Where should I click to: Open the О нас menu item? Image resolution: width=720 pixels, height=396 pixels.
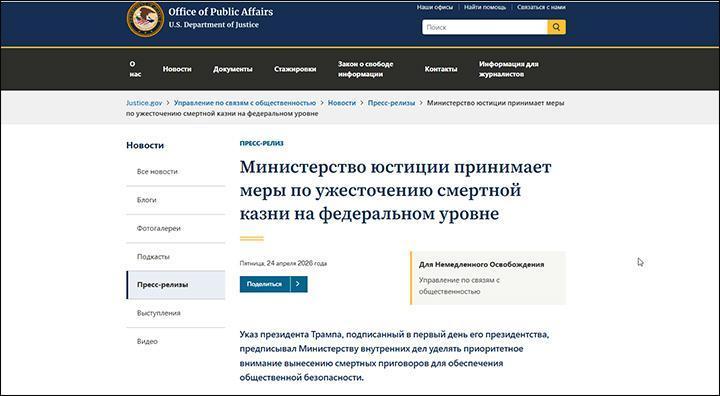click(135, 69)
